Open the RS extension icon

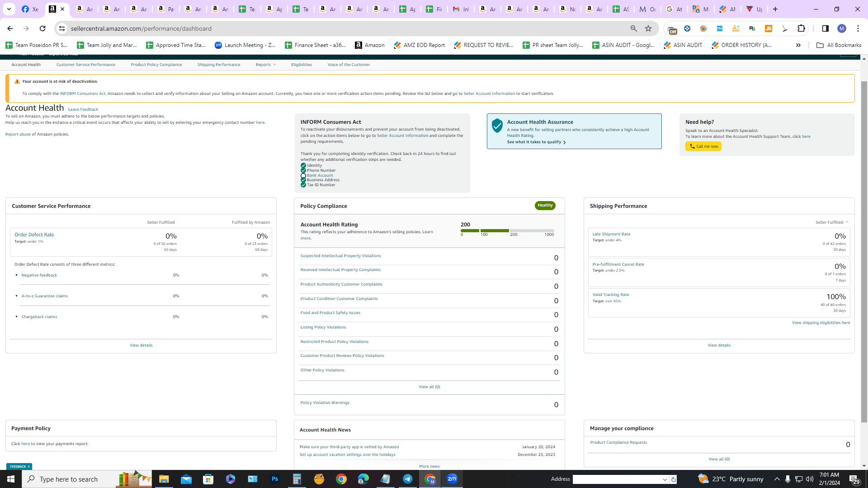[x=752, y=28]
